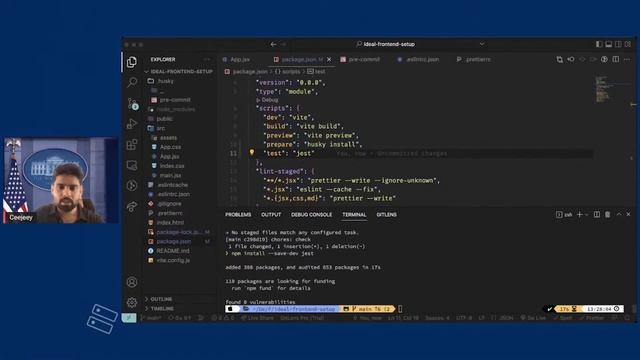Open the Explorer view in activity bar

coord(131,62)
